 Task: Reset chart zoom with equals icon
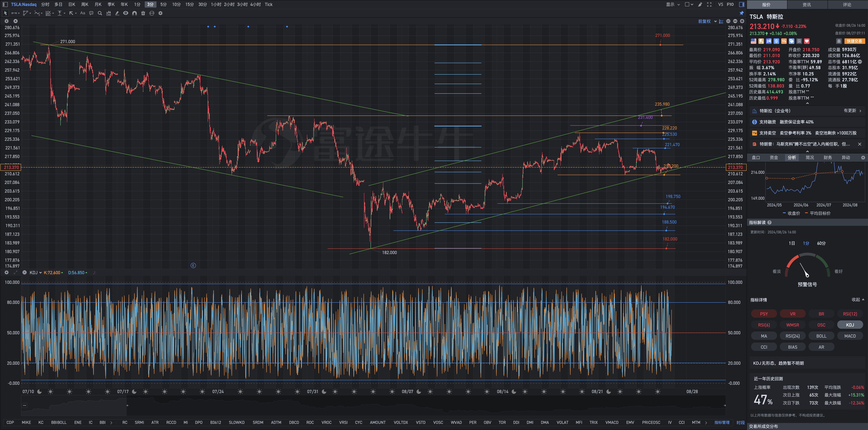[x=728, y=21]
